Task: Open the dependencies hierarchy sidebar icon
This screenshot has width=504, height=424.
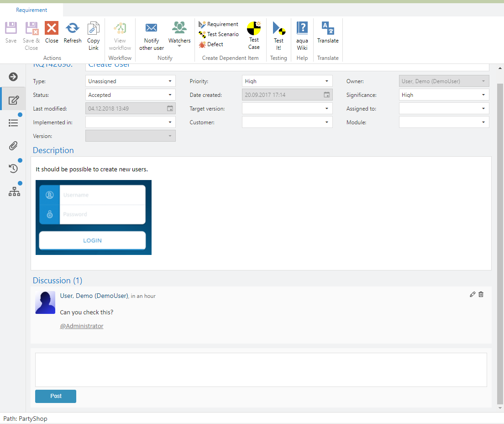Action: pyautogui.click(x=14, y=192)
